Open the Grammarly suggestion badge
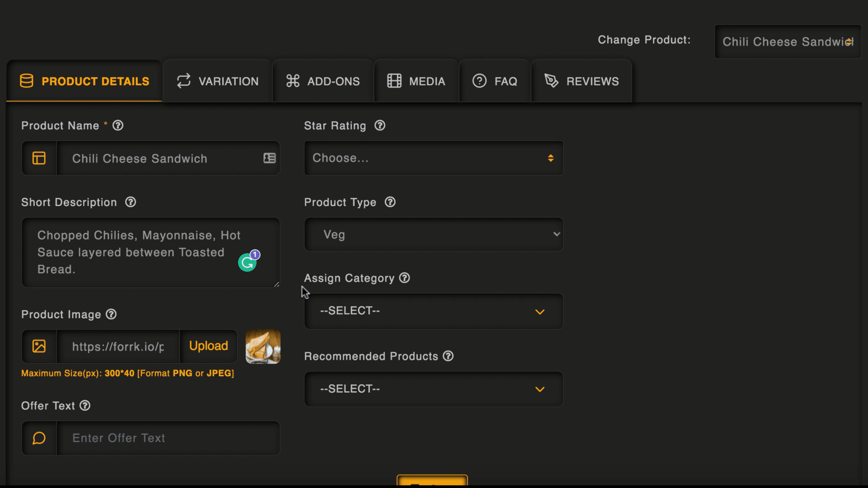 pyautogui.click(x=248, y=262)
